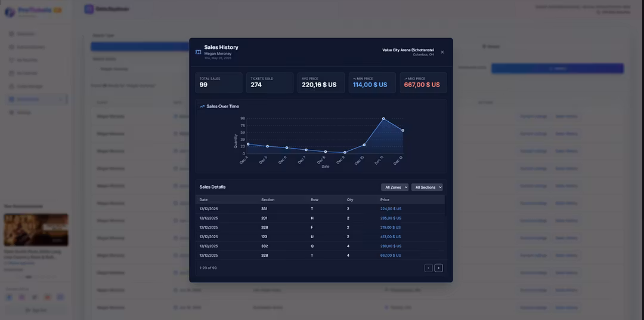Click the Total Sales stat card
Image resolution: width=644 pixels, height=320 pixels.
[x=219, y=82]
